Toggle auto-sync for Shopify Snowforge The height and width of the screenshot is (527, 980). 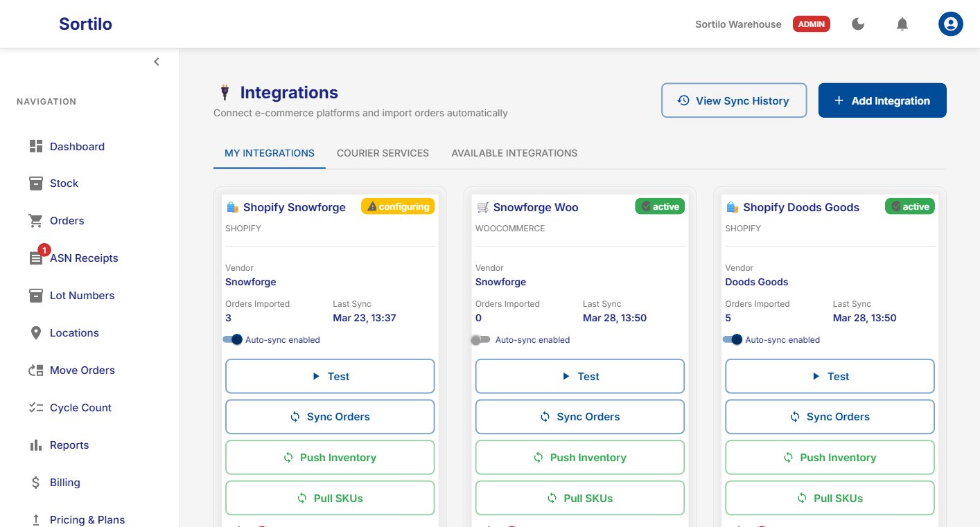pos(232,339)
